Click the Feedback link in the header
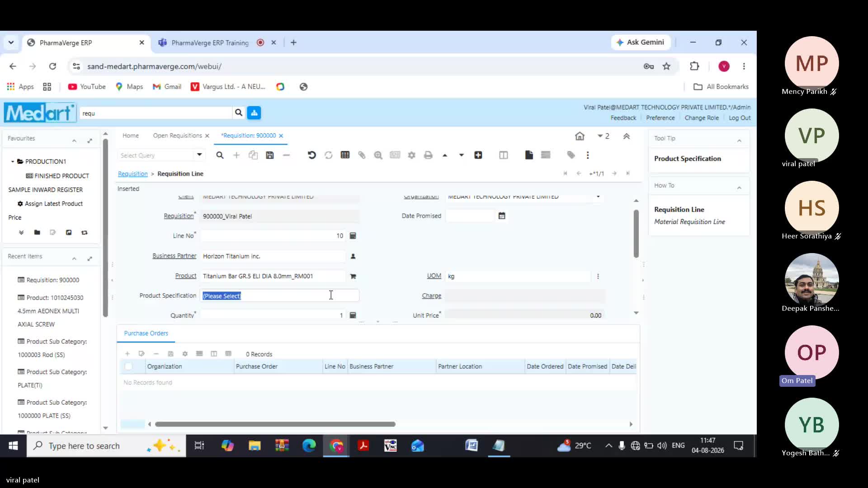This screenshot has width=868, height=488. pyautogui.click(x=623, y=118)
